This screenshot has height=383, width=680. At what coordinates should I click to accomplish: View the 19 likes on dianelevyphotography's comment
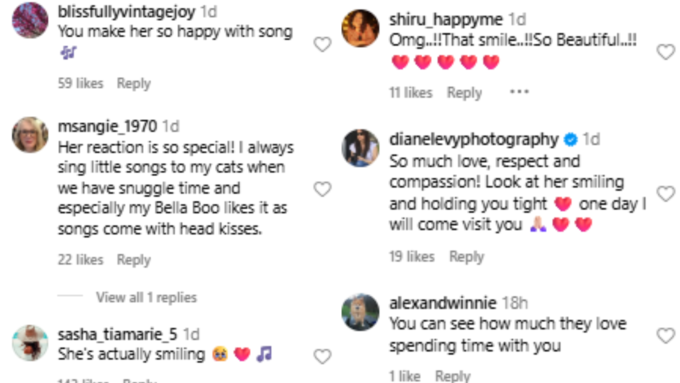[x=412, y=257]
